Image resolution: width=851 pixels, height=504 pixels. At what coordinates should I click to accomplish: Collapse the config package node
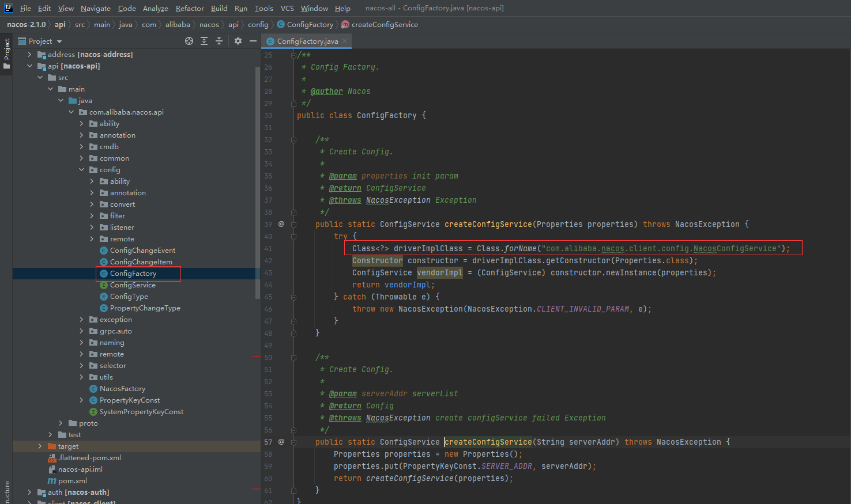coord(81,170)
